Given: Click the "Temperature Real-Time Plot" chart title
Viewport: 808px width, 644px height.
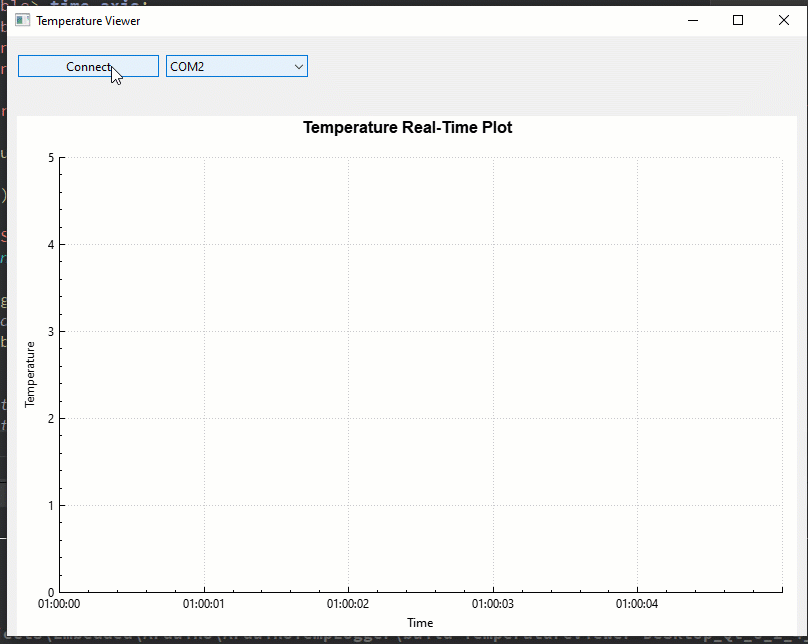Looking at the screenshot, I should pos(407,128).
